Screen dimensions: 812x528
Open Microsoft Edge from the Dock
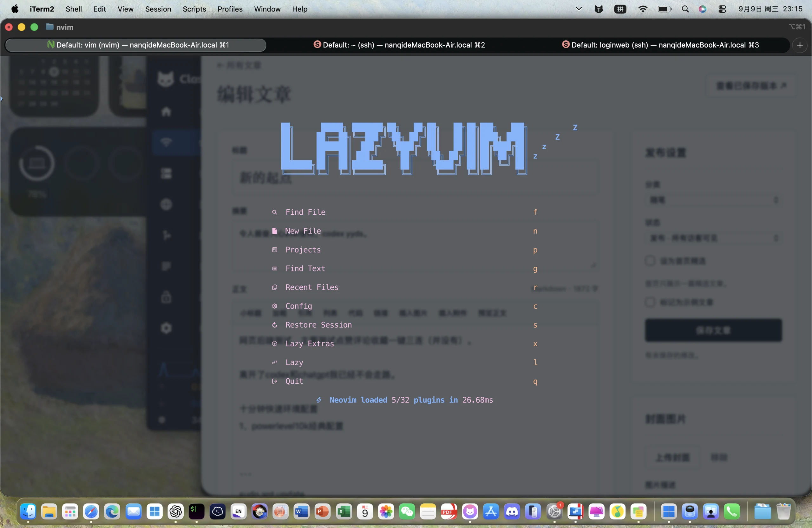click(x=112, y=511)
